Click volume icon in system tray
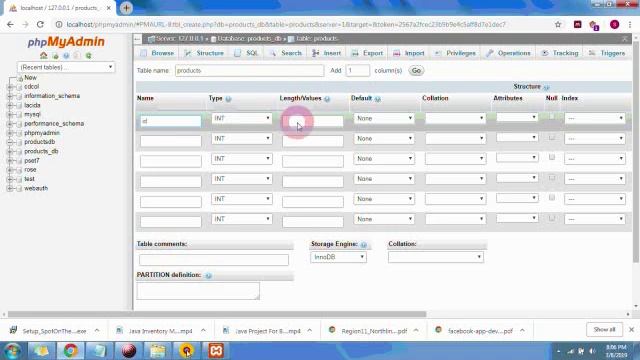 pos(592,351)
